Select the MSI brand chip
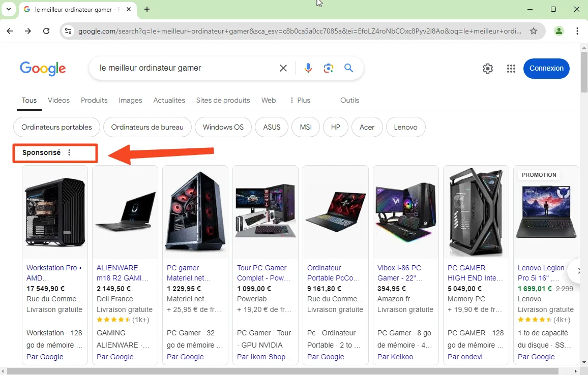This screenshot has height=375, width=588. coord(306,127)
